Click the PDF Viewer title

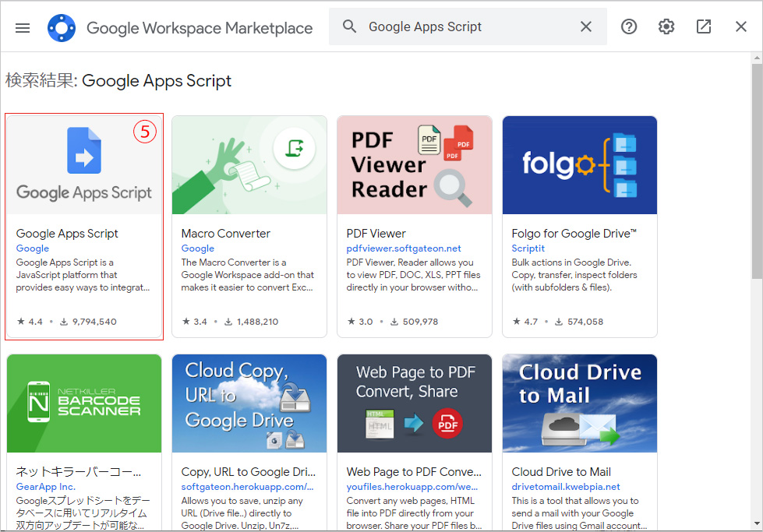pyautogui.click(x=376, y=234)
